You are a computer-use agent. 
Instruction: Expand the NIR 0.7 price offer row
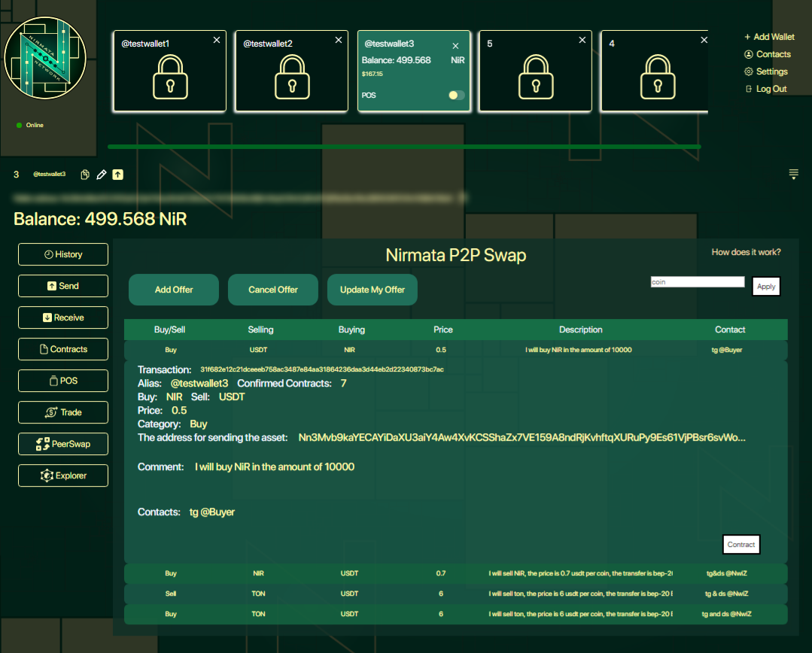455,573
